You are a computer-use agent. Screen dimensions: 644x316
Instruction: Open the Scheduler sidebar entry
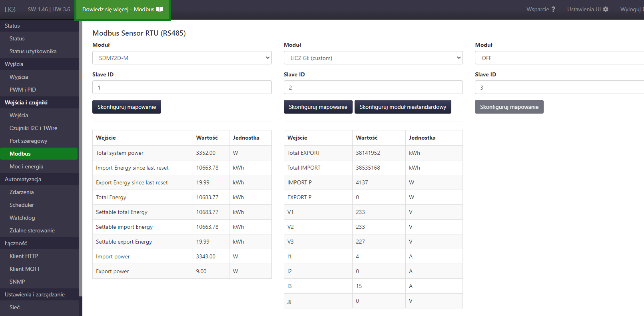coord(22,205)
